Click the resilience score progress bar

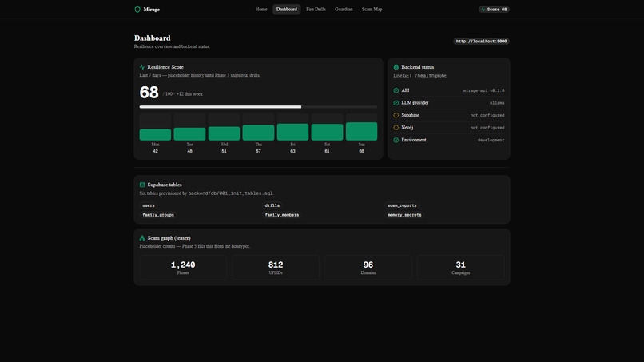coord(258,107)
